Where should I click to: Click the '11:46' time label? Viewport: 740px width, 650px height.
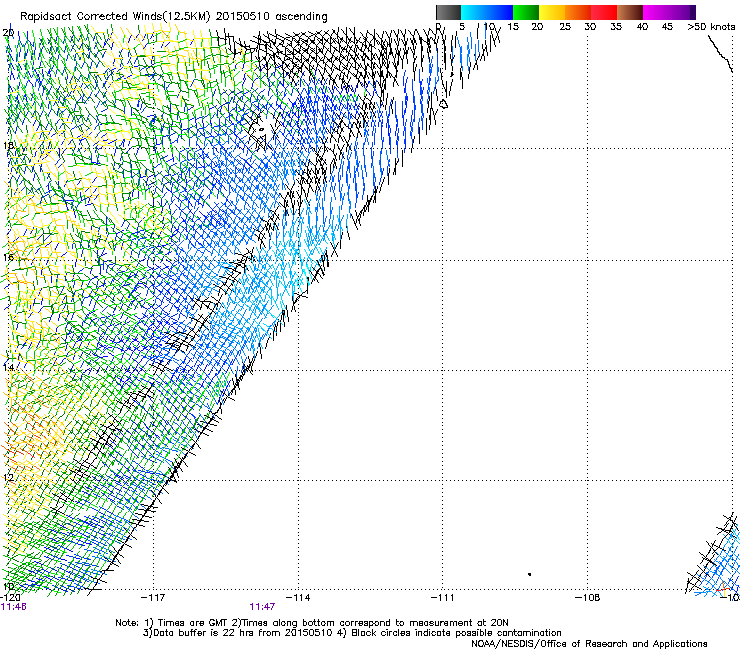[x=14, y=607]
